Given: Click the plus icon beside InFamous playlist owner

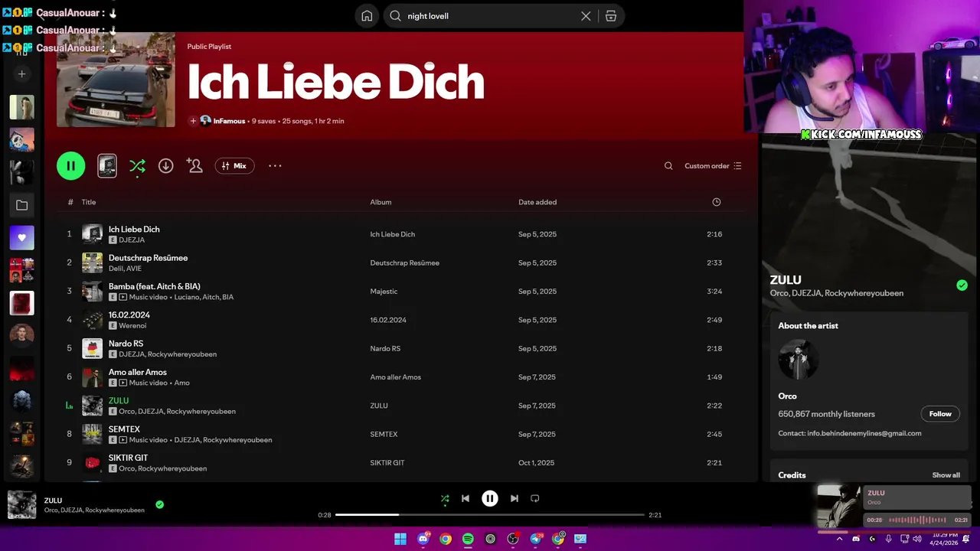Looking at the screenshot, I should click(x=193, y=121).
